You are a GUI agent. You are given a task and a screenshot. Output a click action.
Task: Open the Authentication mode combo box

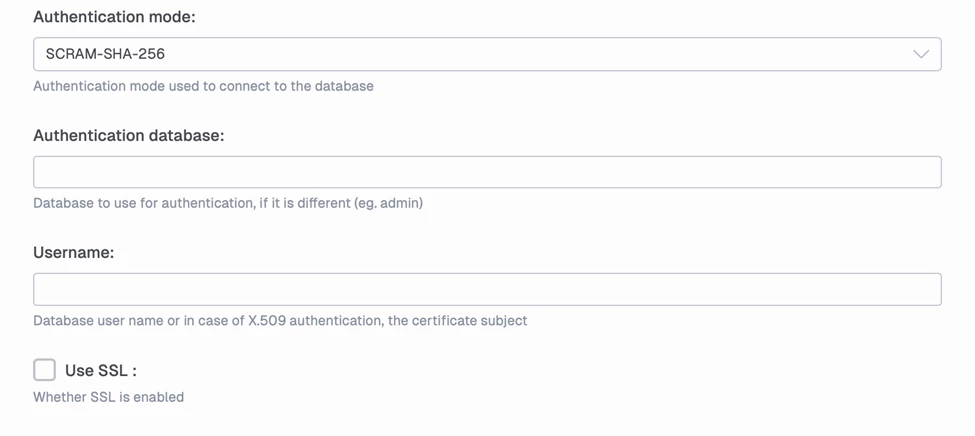pyautogui.click(x=487, y=54)
